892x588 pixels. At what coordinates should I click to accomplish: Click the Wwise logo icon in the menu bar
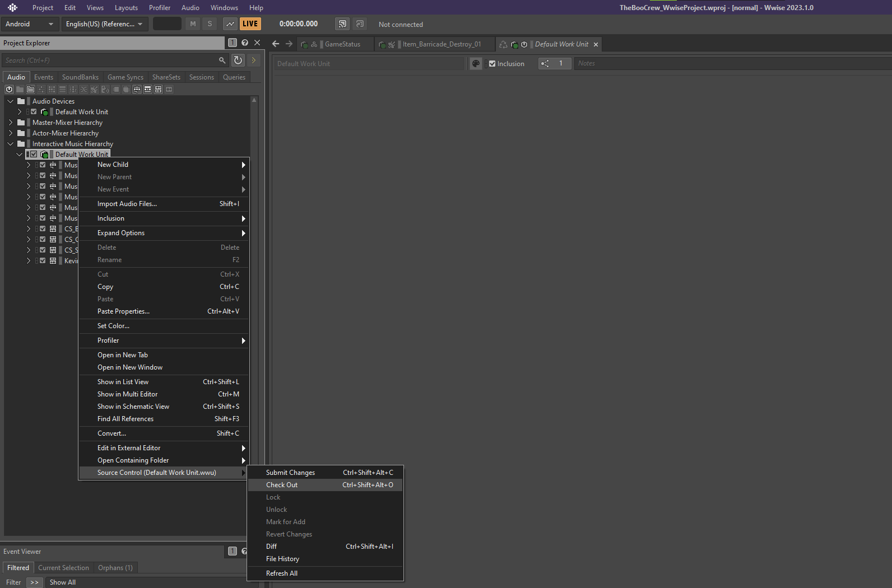[x=12, y=7]
